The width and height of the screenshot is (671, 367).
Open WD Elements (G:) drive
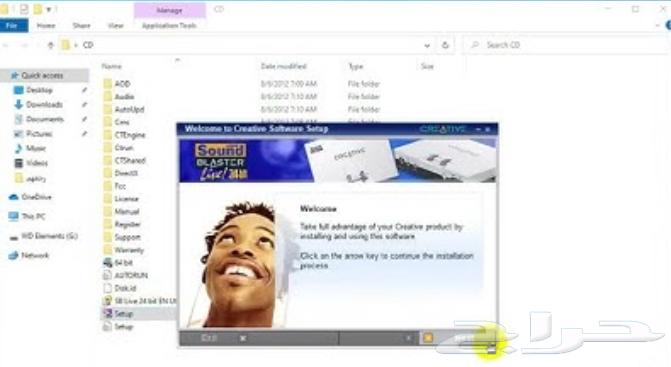(49, 236)
